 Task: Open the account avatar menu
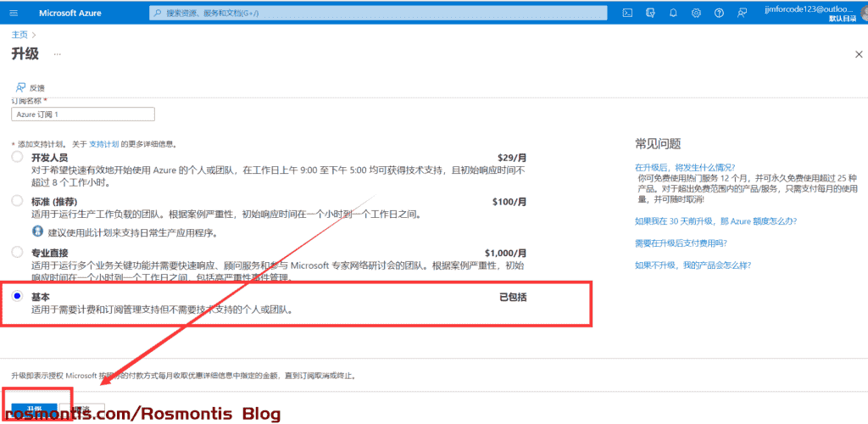coord(864,14)
